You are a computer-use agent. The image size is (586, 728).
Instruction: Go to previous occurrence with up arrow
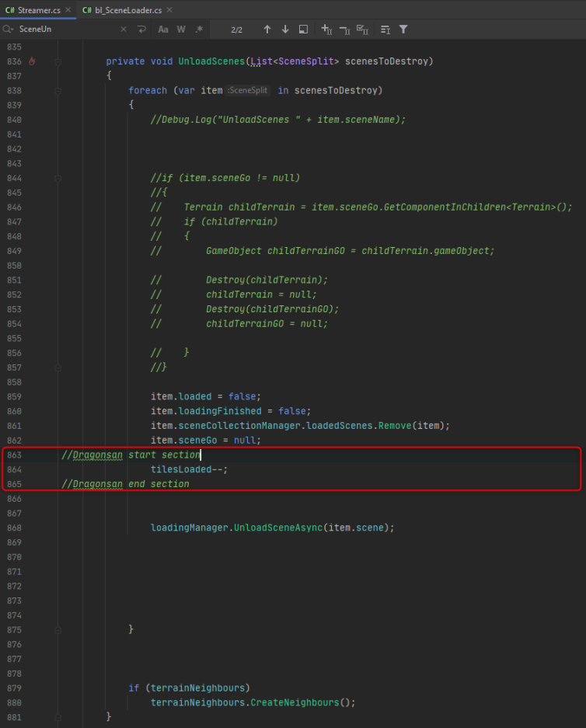267,30
